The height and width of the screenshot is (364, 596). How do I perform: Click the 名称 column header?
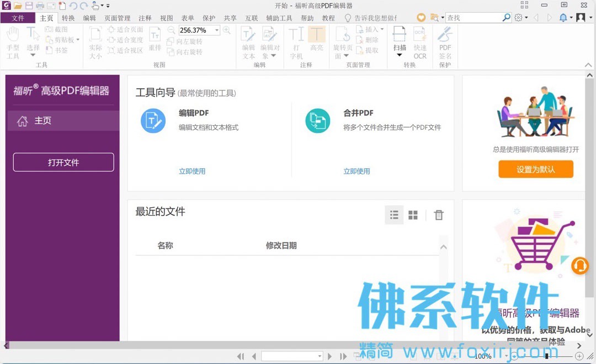coord(166,245)
